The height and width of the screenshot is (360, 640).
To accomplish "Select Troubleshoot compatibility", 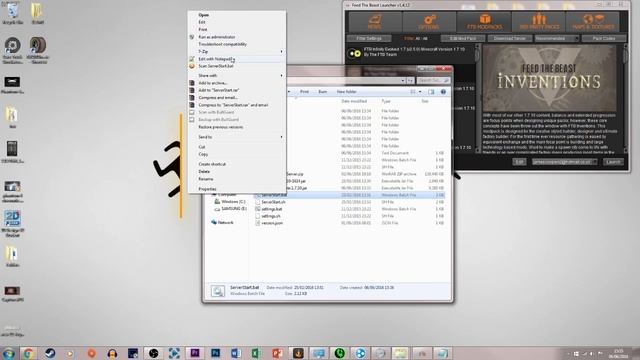I will [x=222, y=44].
